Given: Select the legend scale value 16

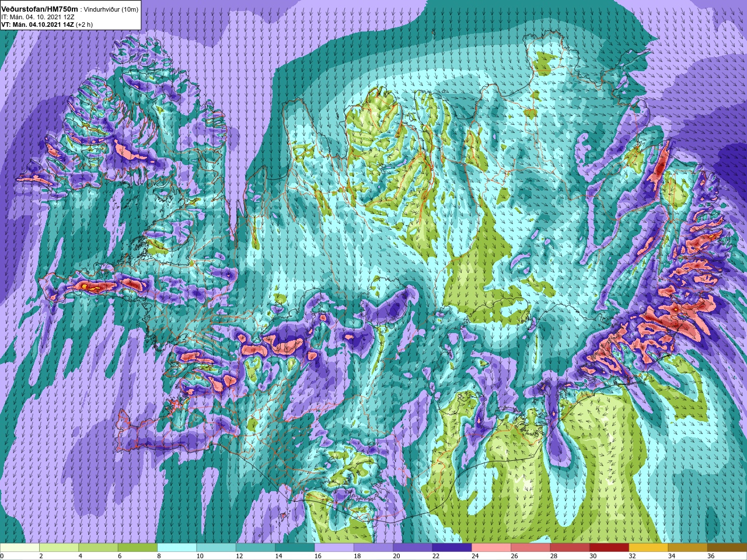Looking at the screenshot, I should [318, 556].
